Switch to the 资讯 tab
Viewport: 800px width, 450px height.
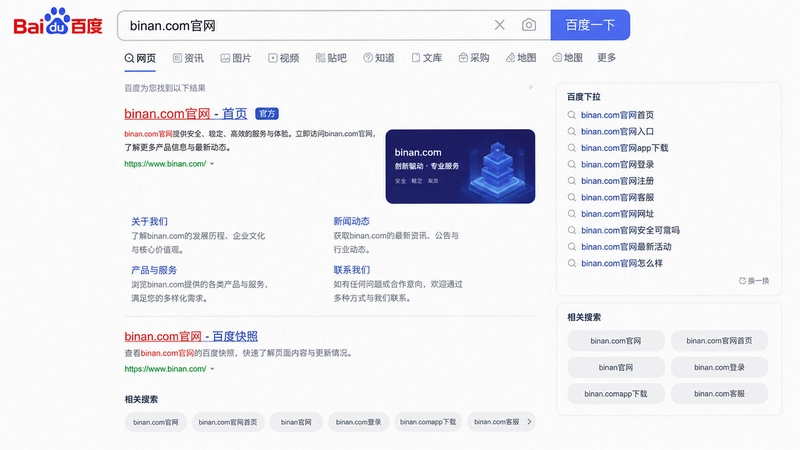[x=188, y=58]
